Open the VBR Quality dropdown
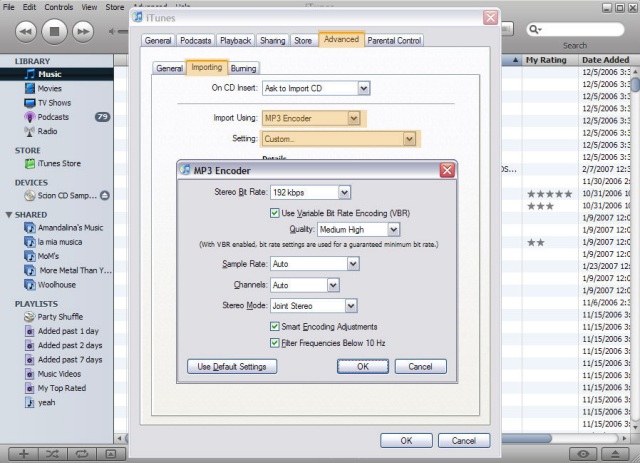 click(x=359, y=229)
